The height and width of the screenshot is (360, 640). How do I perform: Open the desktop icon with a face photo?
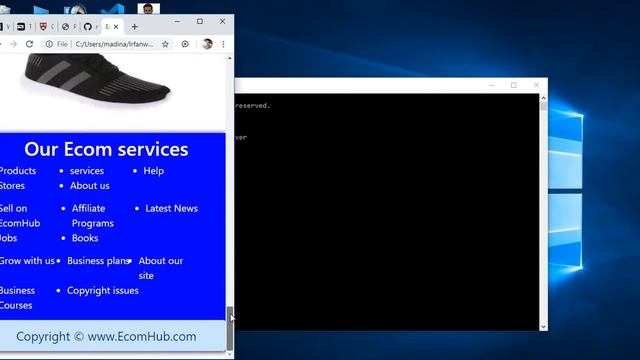(x=149, y=9)
